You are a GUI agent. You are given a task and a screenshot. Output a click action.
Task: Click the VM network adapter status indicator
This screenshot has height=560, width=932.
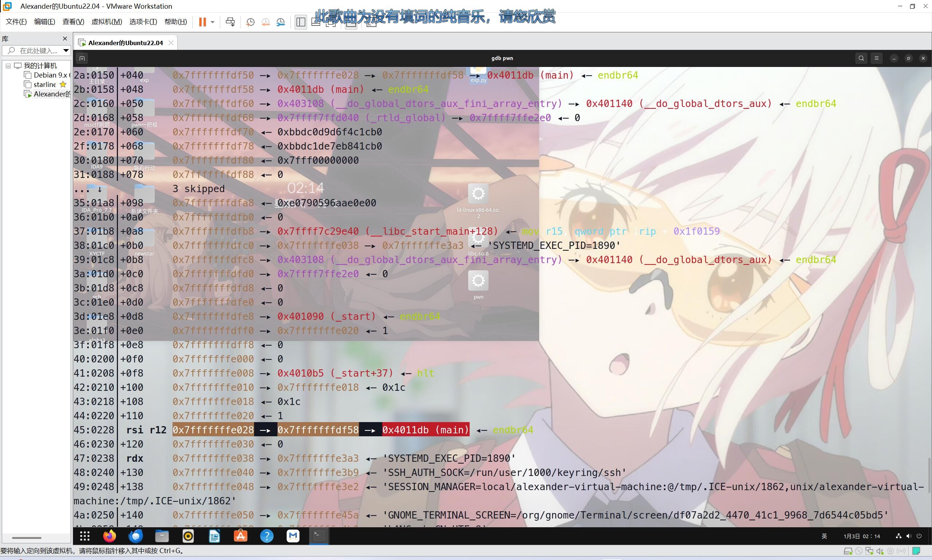[869, 551]
